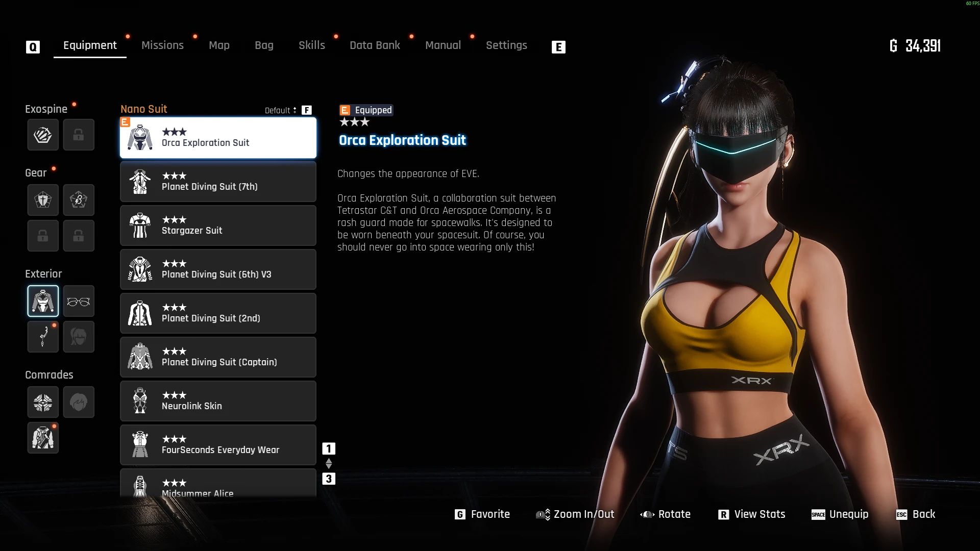Select the Neurolink Skin entry

(x=218, y=401)
